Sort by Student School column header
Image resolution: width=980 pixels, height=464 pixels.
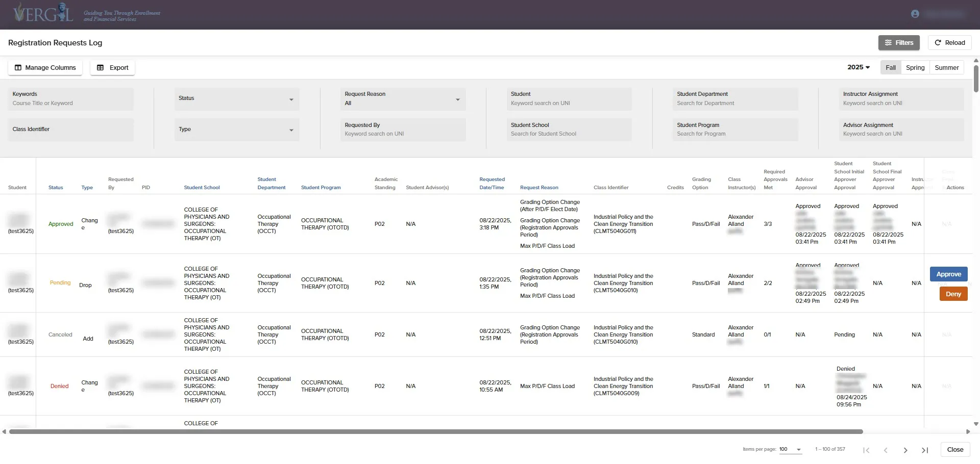(202, 188)
